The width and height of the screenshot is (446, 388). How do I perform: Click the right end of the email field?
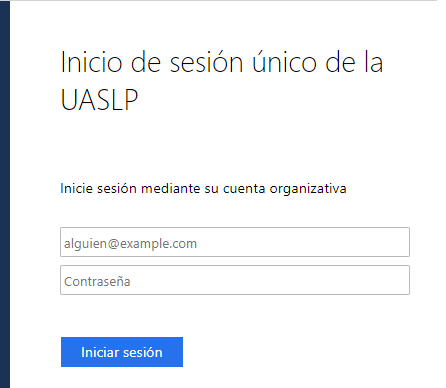pyautogui.click(x=397, y=242)
